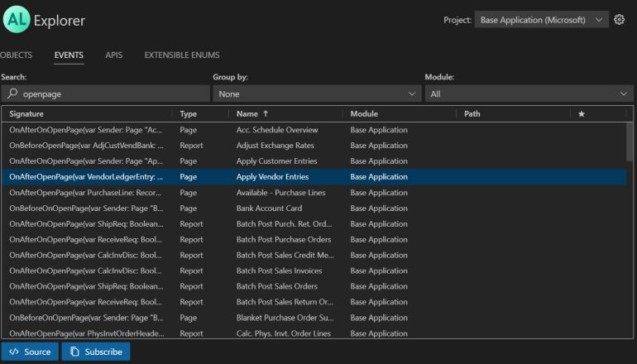Open the Module filter dropdown
Screen dimensions: 637x364
(x=528, y=94)
